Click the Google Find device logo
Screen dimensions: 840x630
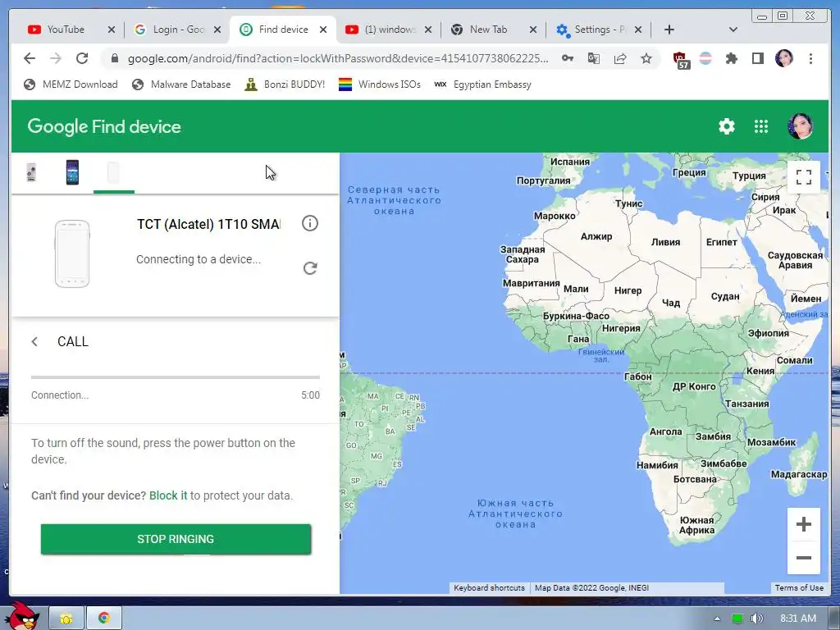point(104,126)
